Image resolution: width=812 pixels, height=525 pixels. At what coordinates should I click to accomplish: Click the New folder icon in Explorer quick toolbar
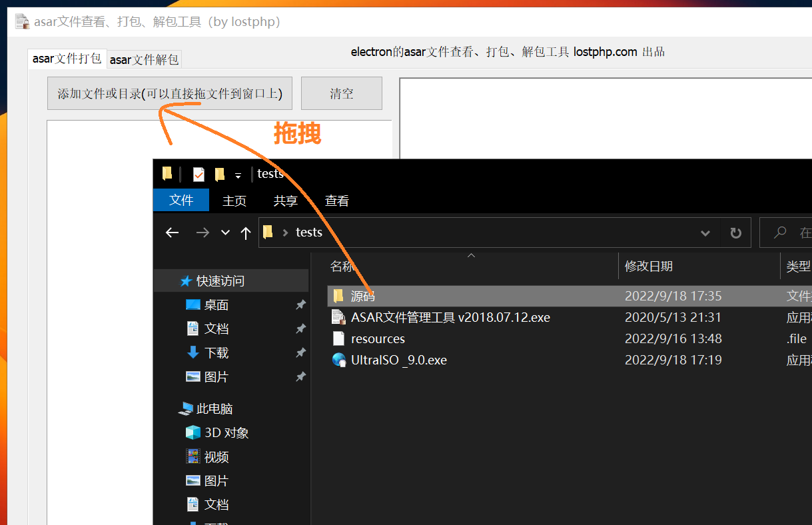[220, 175]
